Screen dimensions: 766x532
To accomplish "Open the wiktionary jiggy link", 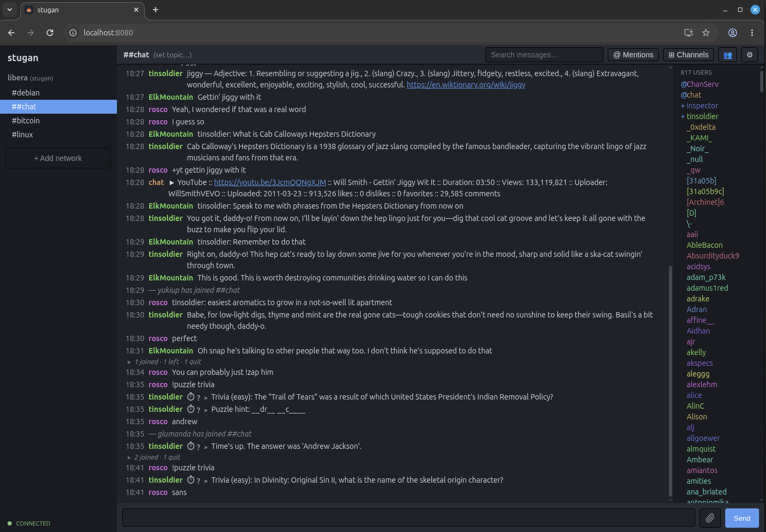I will click(x=466, y=85).
